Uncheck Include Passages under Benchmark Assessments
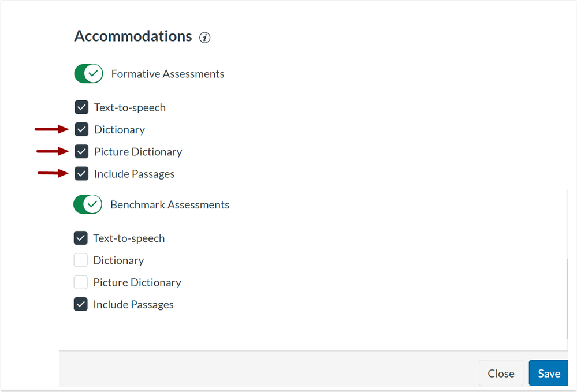The image size is (577, 392). click(81, 304)
